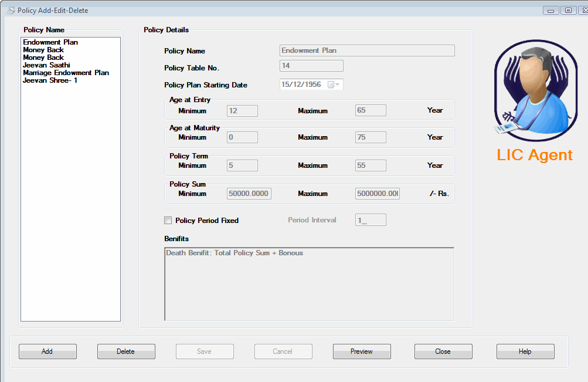The image size is (588, 382).
Task: Choose Marriage Endowment Plan from the list
Action: pyautogui.click(x=64, y=72)
